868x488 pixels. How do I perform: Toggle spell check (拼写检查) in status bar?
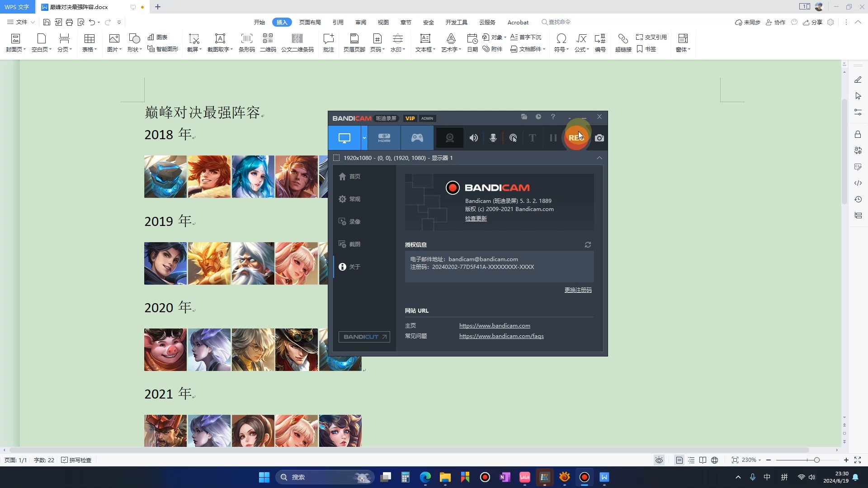(x=76, y=460)
